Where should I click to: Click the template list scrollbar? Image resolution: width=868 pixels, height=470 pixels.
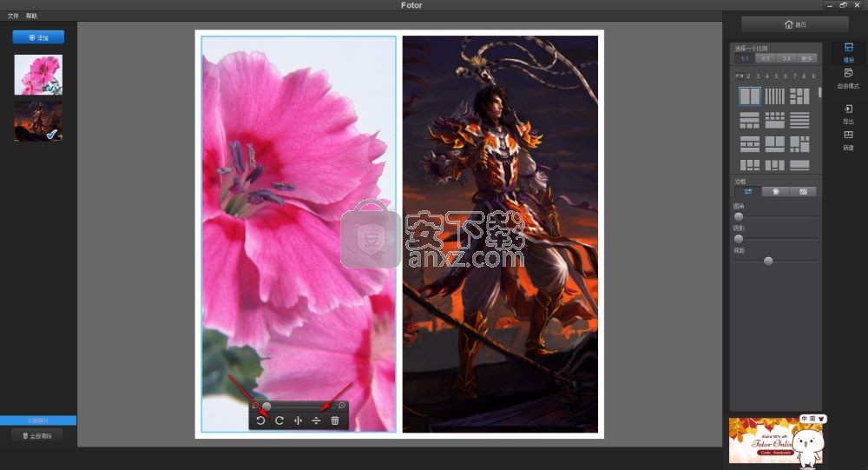820,92
